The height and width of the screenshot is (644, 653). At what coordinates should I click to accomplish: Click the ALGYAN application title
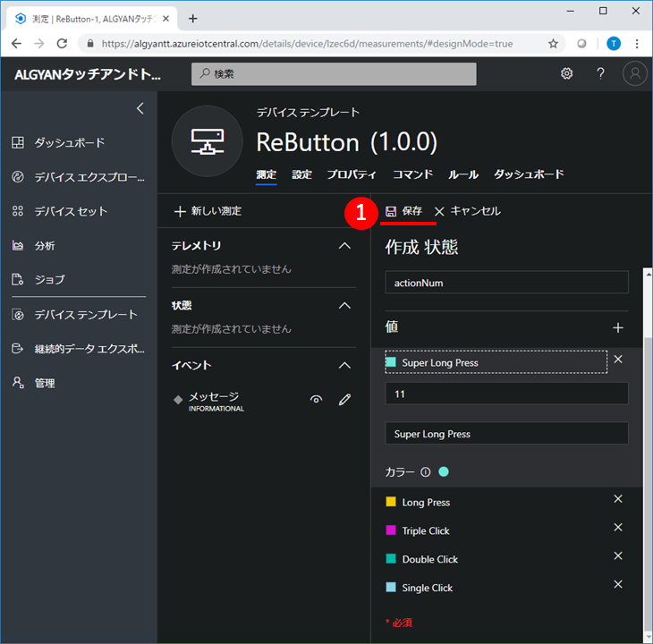point(88,74)
